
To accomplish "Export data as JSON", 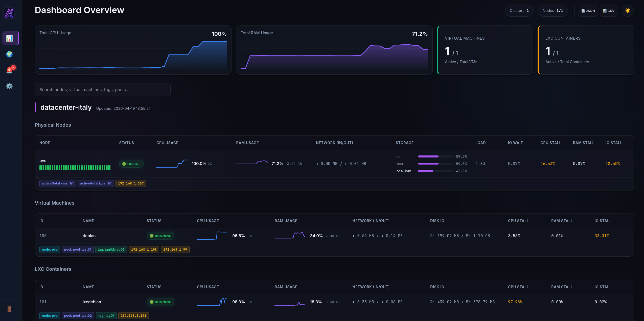I will 588,11.
